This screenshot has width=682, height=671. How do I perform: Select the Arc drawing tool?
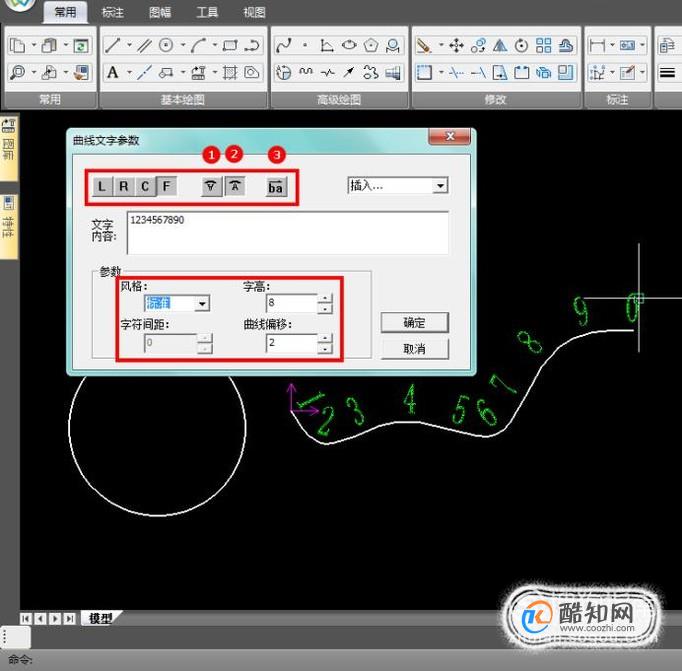point(198,45)
